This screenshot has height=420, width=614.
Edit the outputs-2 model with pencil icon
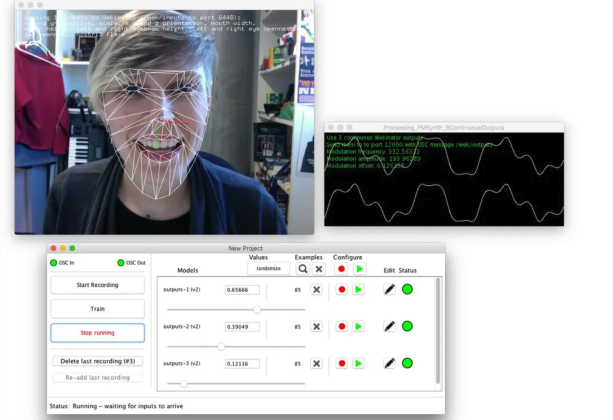(389, 326)
